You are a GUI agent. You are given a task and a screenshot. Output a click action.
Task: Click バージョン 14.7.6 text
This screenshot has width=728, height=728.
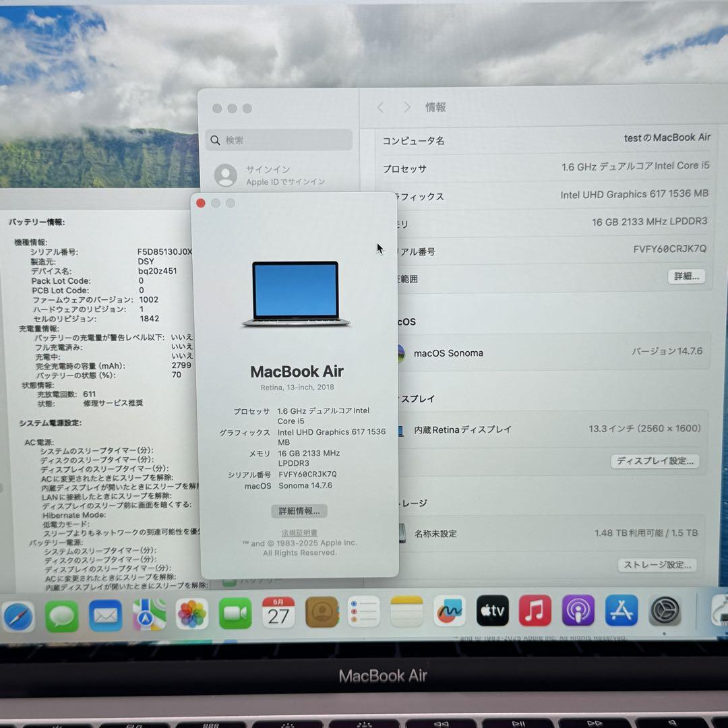pos(667,351)
